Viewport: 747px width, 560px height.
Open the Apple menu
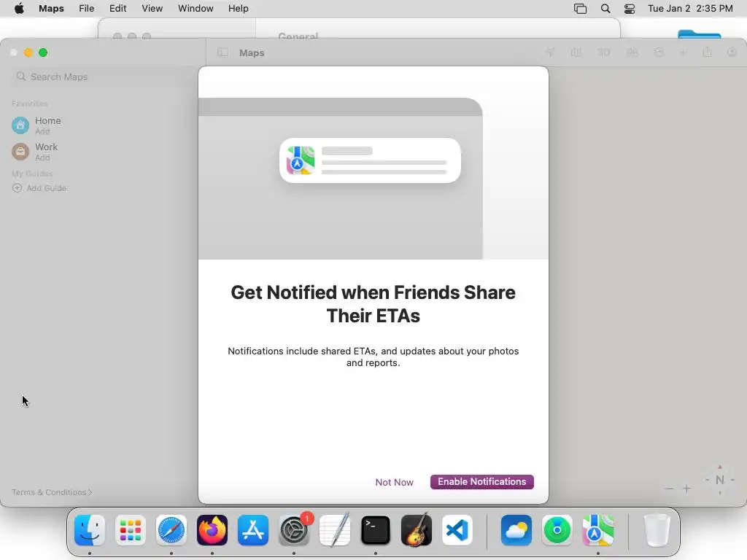19,9
